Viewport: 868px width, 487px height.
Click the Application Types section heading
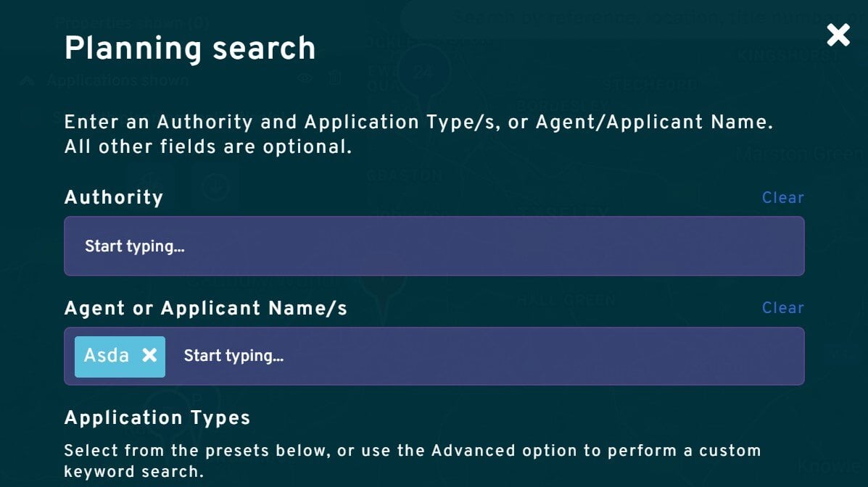(x=159, y=417)
